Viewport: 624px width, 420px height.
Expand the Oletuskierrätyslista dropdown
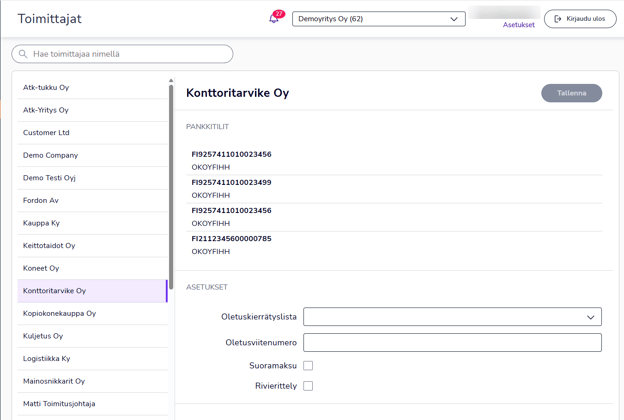pyautogui.click(x=452, y=317)
